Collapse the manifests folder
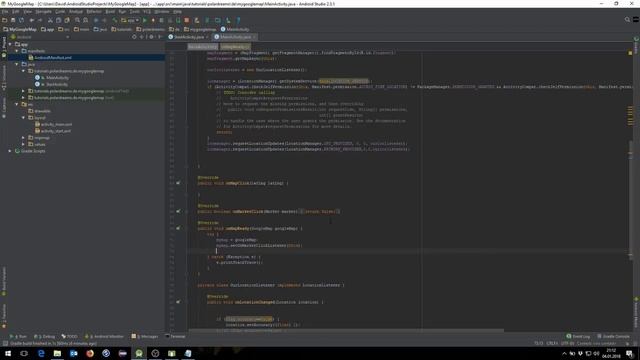Screen dimensions: 640x360 click(17, 51)
